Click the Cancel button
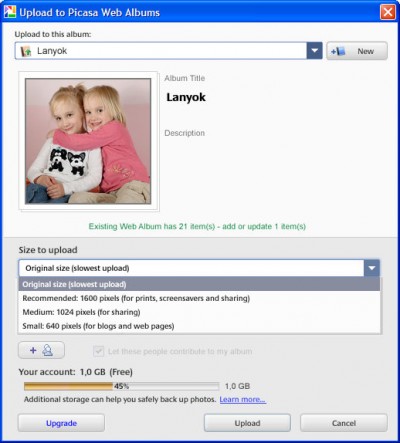400x443 pixels. [344, 423]
